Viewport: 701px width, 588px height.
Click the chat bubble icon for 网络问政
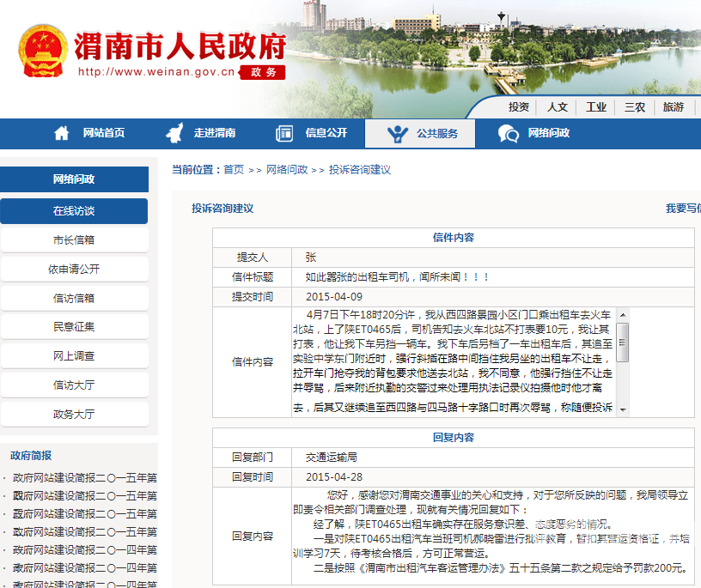509,134
